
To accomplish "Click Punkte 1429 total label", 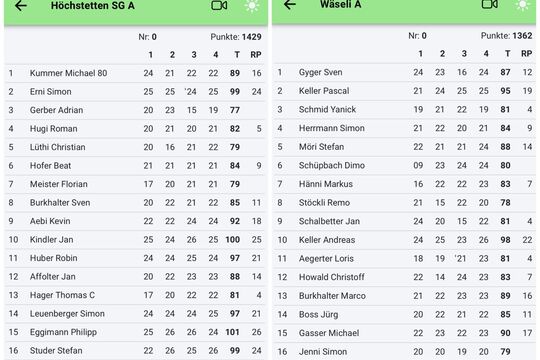I will coord(236,37).
